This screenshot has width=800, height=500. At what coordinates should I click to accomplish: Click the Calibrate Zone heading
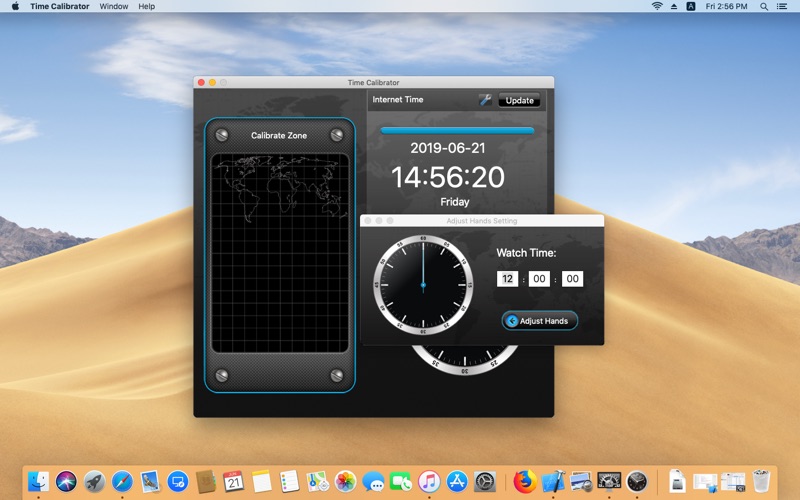tap(279, 135)
